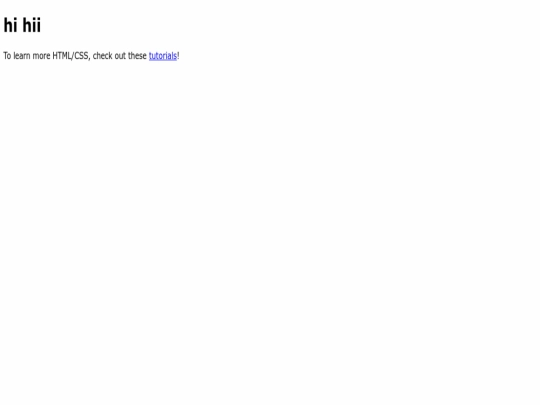Click the final "s" of the tutorials link
This screenshot has width=540, height=405.
tap(175, 56)
